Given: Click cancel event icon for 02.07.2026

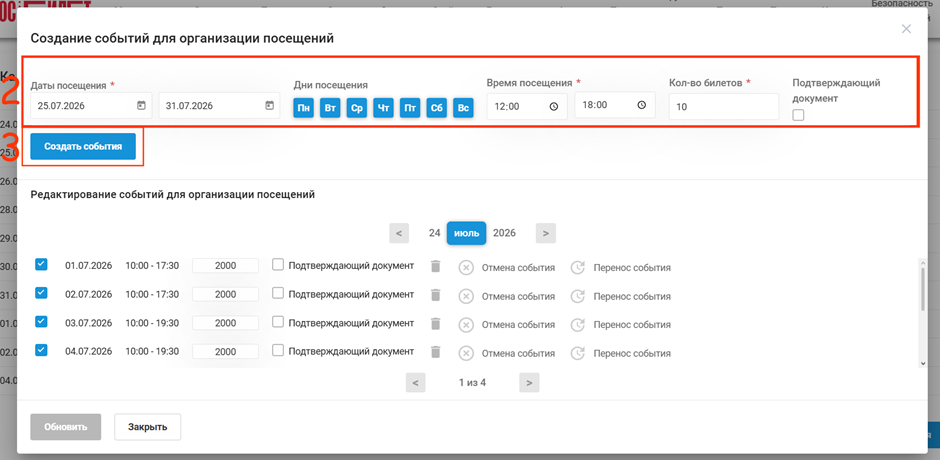Looking at the screenshot, I should [x=466, y=296].
